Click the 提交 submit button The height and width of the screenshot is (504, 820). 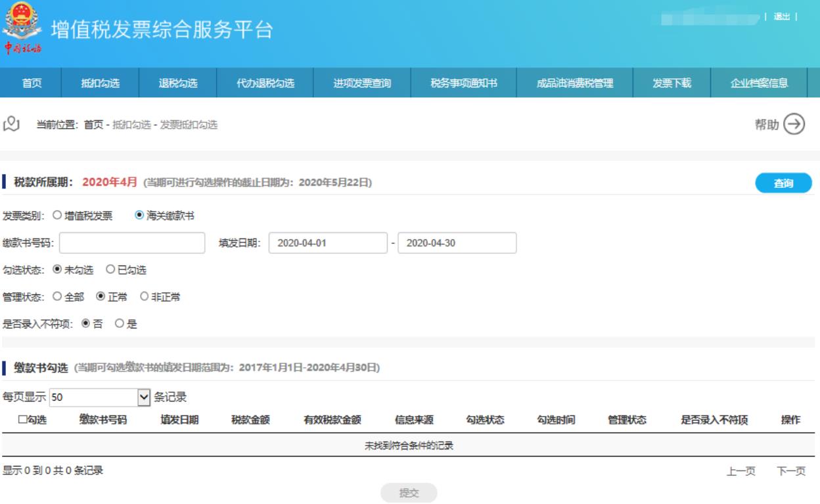409,493
